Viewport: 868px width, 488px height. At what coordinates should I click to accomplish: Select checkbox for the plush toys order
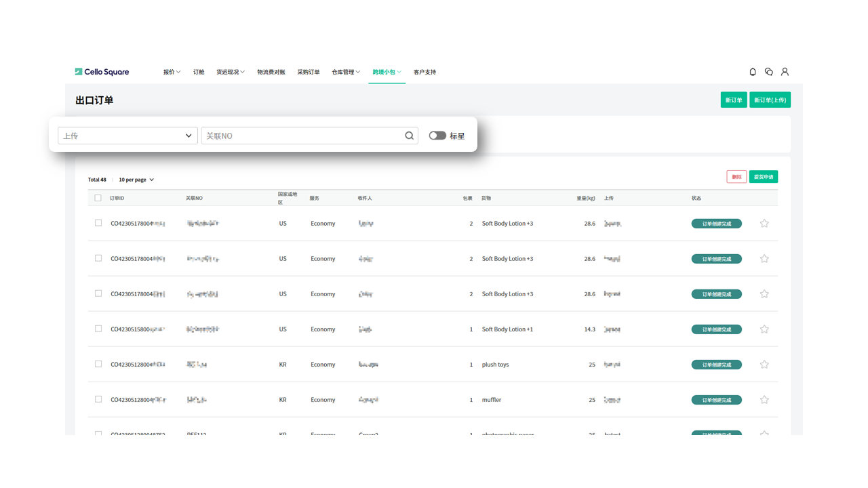click(98, 364)
